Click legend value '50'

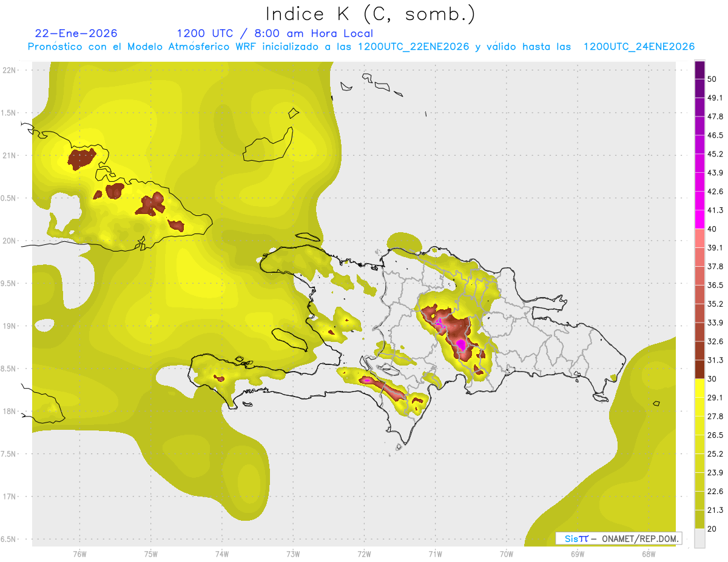point(712,79)
